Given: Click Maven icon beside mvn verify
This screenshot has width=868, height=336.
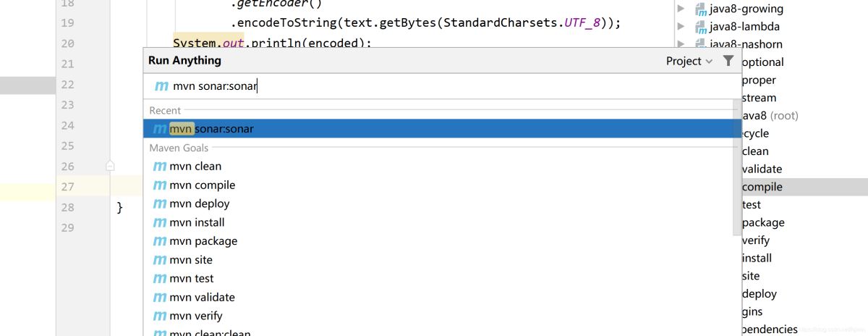Looking at the screenshot, I should coord(160,316).
